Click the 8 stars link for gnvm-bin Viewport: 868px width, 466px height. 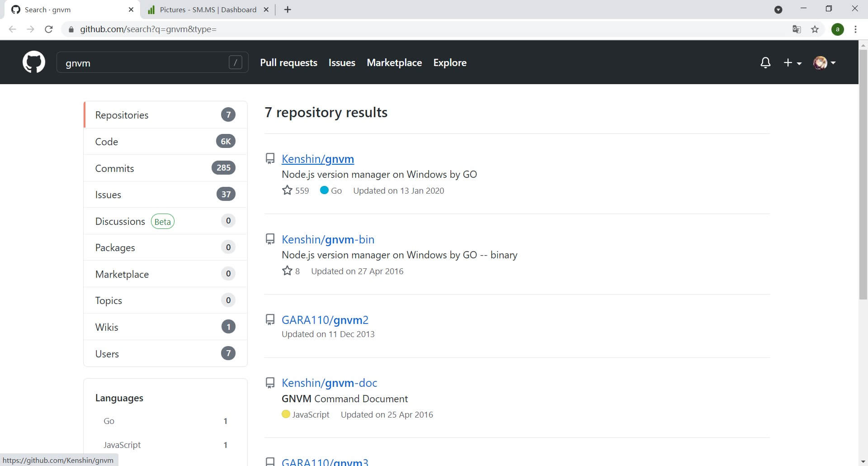(x=291, y=271)
